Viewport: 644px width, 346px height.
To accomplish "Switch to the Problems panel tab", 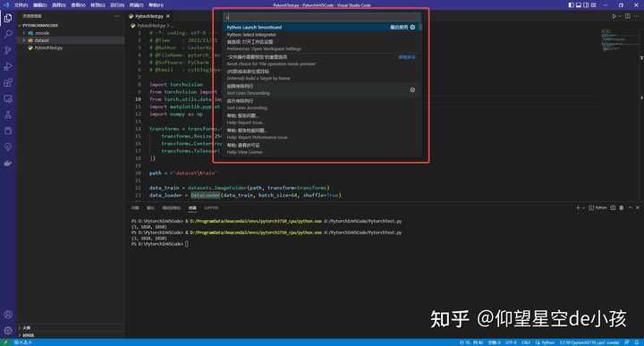I will click(x=135, y=208).
